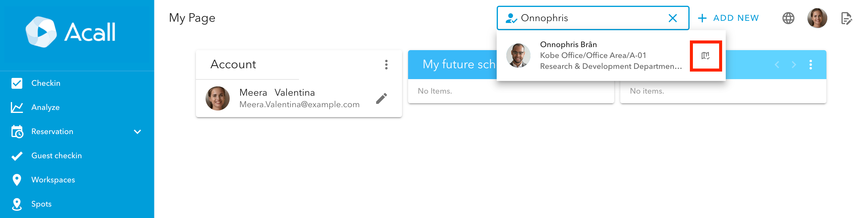Viewport: 868px width, 218px height.
Task: Expand the Reservation menu chevron
Action: [x=137, y=132]
